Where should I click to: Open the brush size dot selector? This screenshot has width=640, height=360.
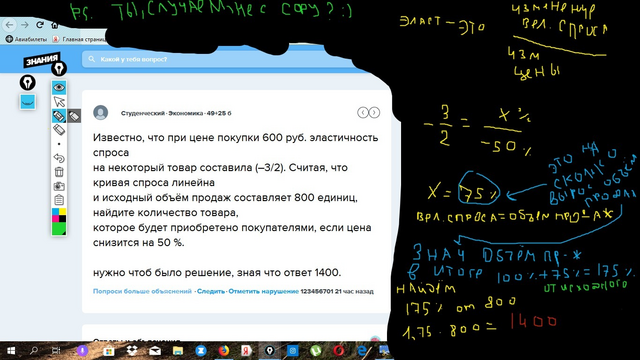(59, 144)
